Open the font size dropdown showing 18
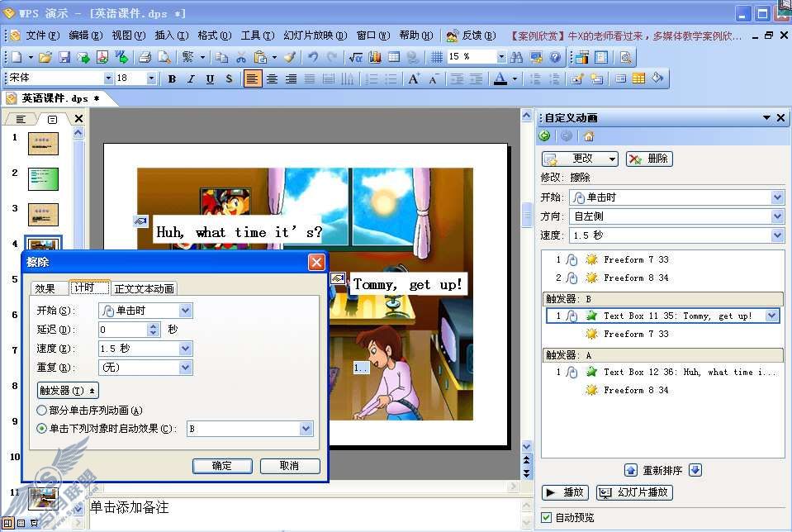792x532 pixels. click(x=151, y=78)
